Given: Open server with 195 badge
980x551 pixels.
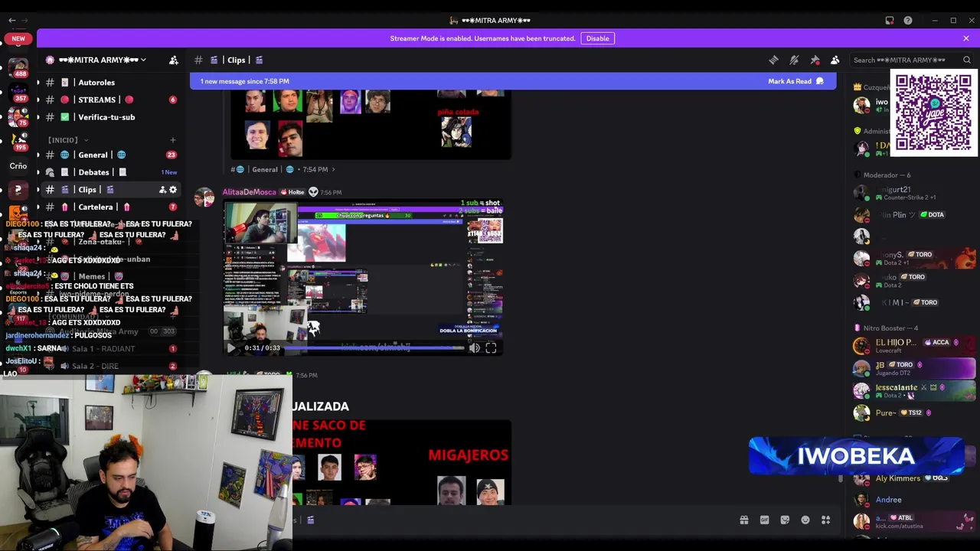Looking at the screenshot, I should pyautogui.click(x=18, y=142).
